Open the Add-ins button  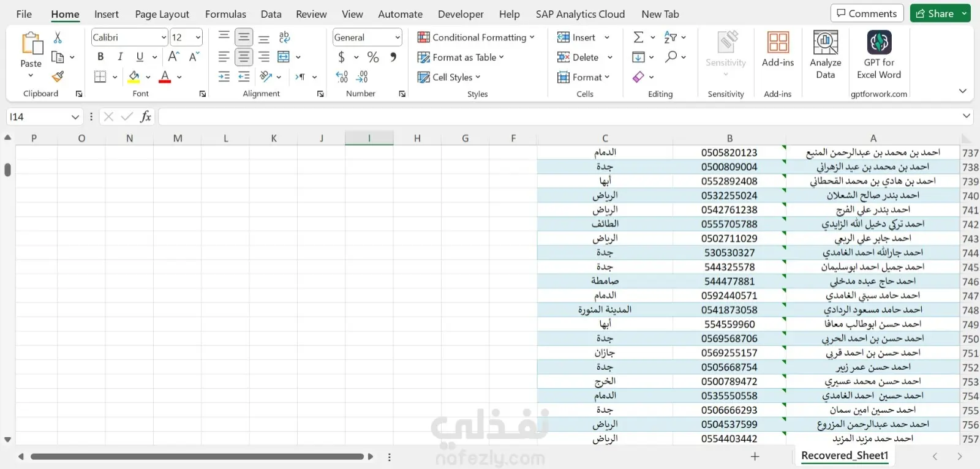pos(778,49)
